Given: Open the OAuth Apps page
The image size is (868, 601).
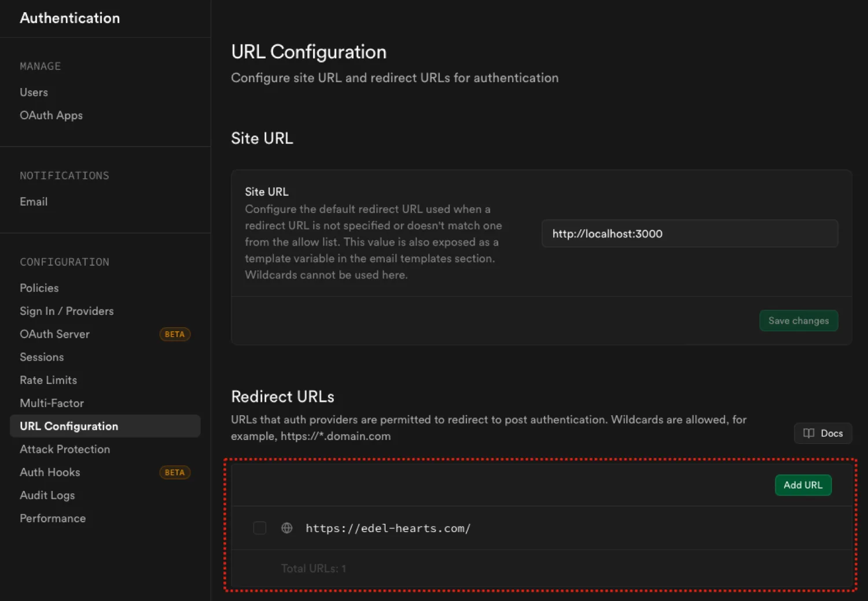Looking at the screenshot, I should [x=51, y=115].
